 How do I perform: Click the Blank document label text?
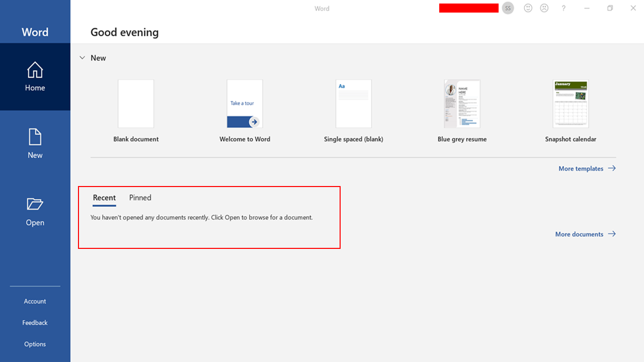(136, 139)
